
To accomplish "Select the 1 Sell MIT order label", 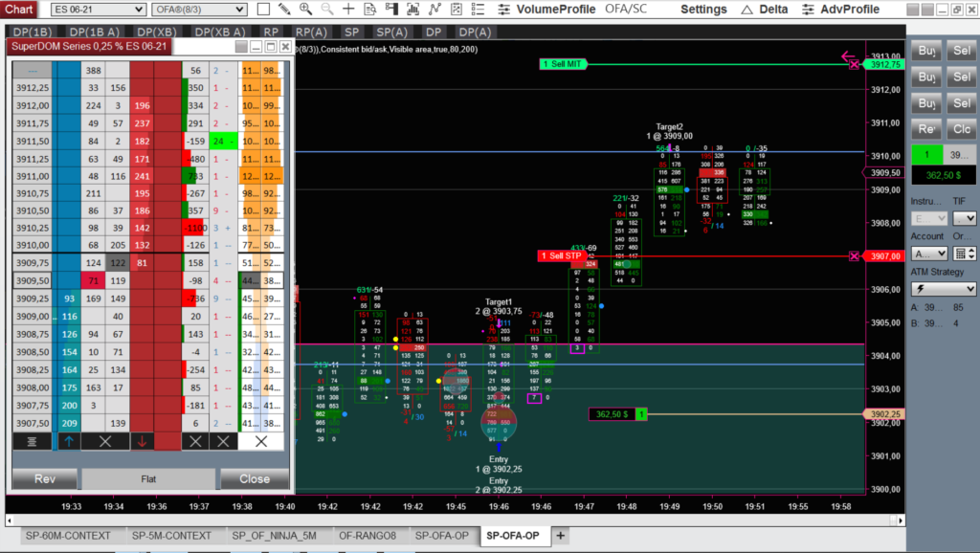I will [563, 64].
